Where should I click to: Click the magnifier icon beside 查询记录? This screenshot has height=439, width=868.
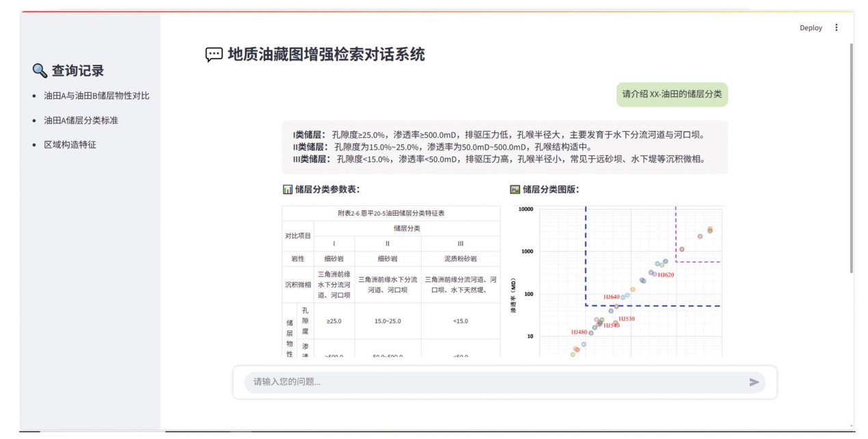[x=40, y=70]
